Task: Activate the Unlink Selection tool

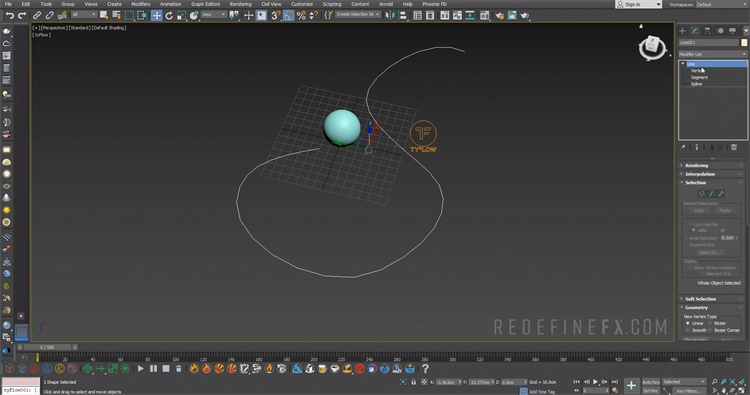Action: [x=49, y=16]
